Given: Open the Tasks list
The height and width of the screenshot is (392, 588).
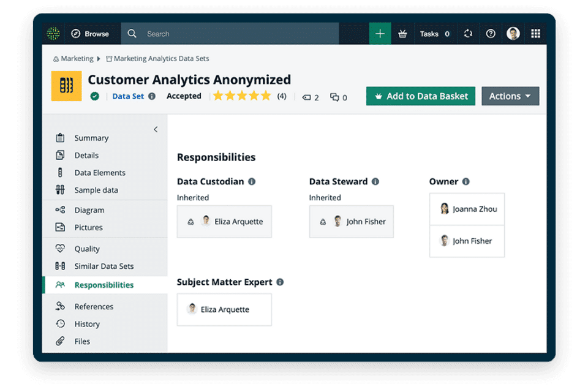Looking at the screenshot, I should pyautogui.click(x=434, y=34).
